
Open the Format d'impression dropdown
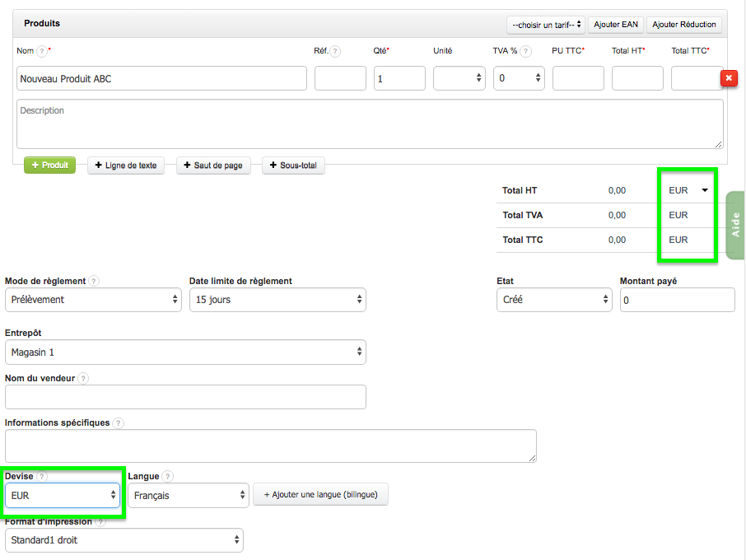[124, 539]
